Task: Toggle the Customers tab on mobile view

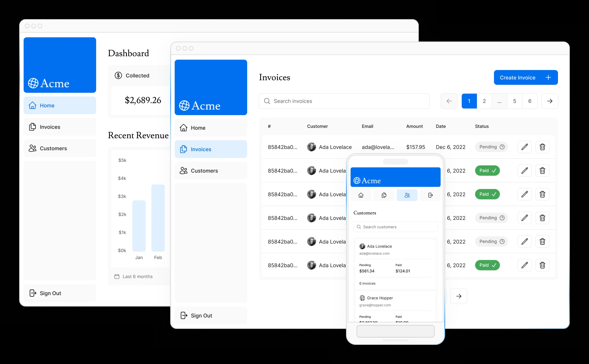Action: 407,195
